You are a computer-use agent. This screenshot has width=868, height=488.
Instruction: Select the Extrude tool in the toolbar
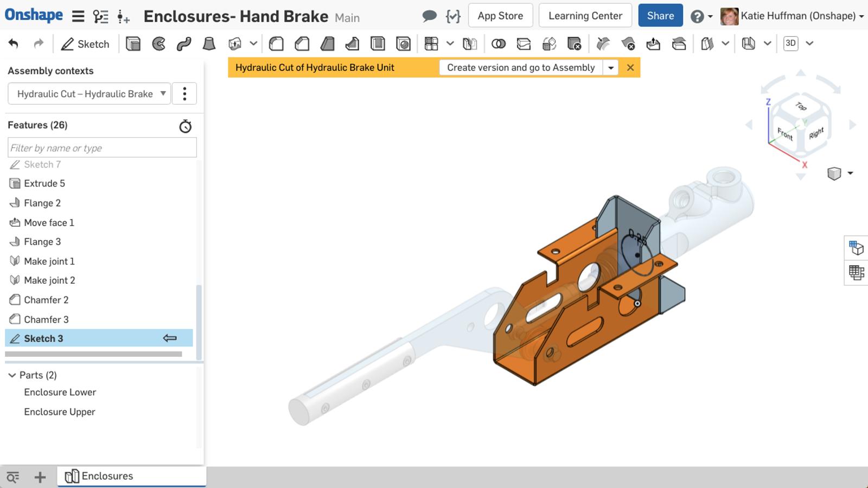click(x=133, y=44)
